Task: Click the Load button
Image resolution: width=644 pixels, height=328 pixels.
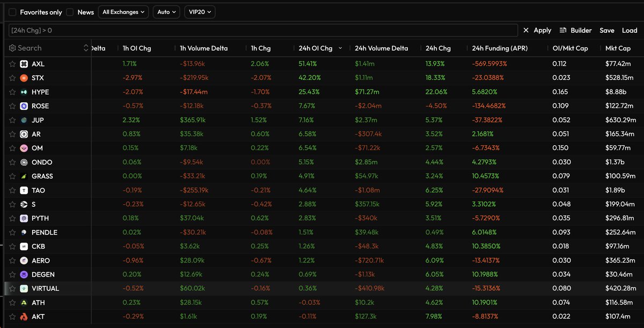Action: point(630,31)
